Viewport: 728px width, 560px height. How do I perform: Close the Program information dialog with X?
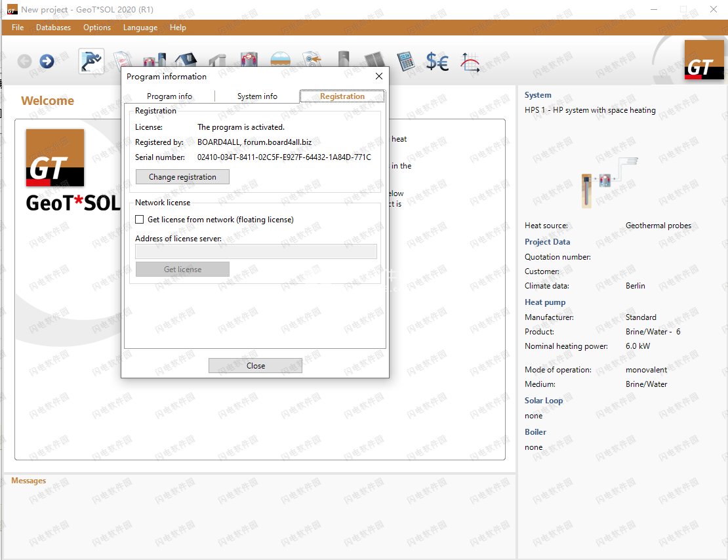pos(379,76)
